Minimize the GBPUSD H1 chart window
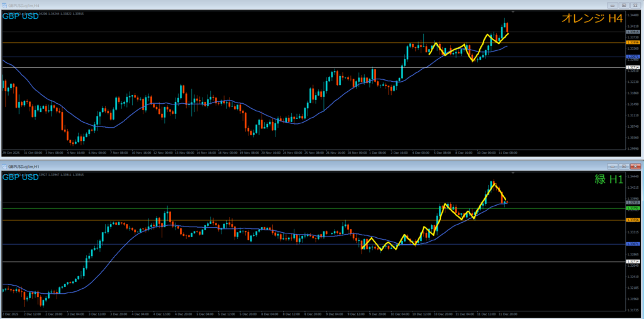 612,165
